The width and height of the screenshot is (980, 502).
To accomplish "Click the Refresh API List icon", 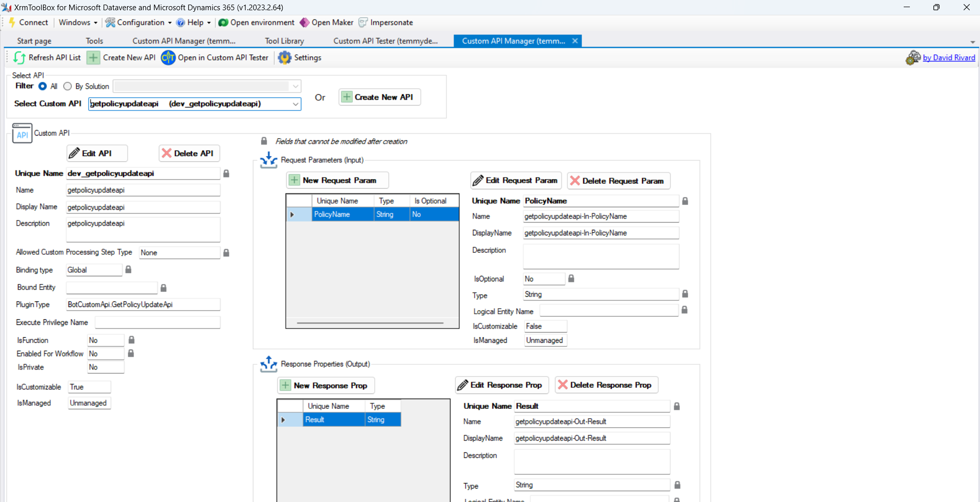I will [x=19, y=58].
